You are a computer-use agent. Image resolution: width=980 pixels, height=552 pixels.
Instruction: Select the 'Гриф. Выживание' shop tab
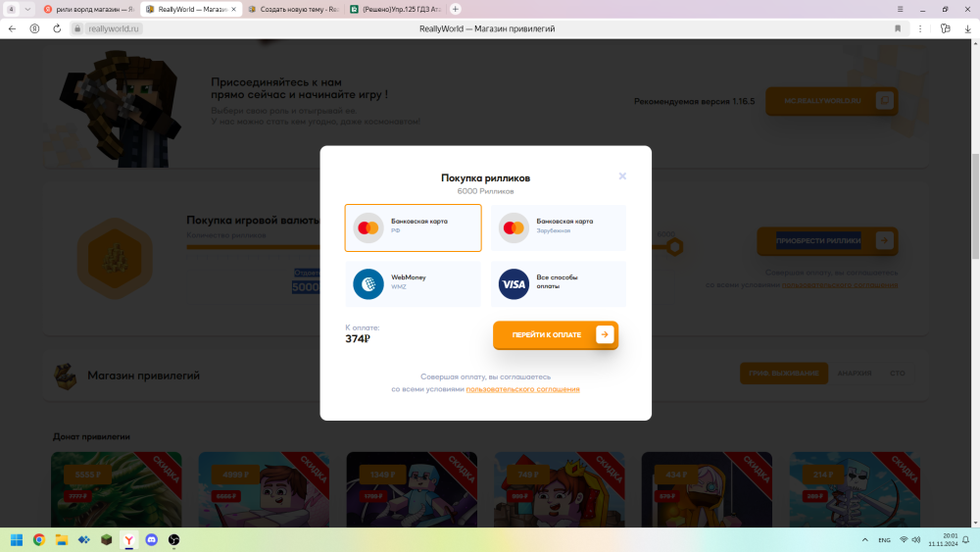coord(784,374)
